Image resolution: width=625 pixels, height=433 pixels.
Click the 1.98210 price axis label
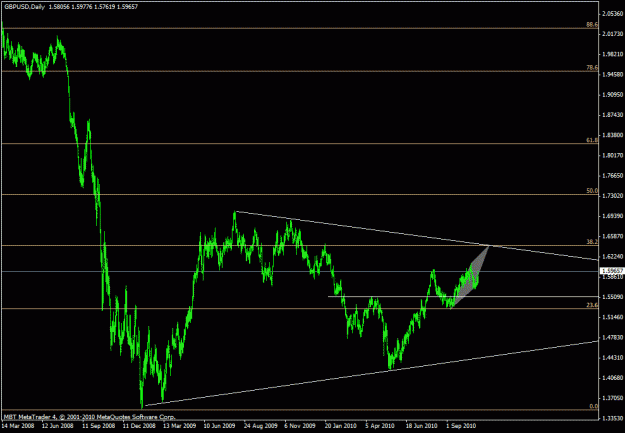tap(613, 55)
